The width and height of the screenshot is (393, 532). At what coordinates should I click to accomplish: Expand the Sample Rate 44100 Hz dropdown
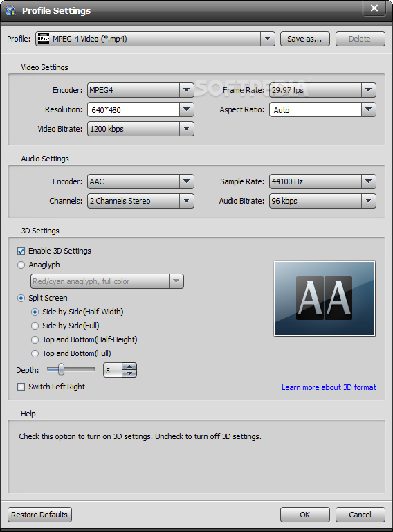369,181
